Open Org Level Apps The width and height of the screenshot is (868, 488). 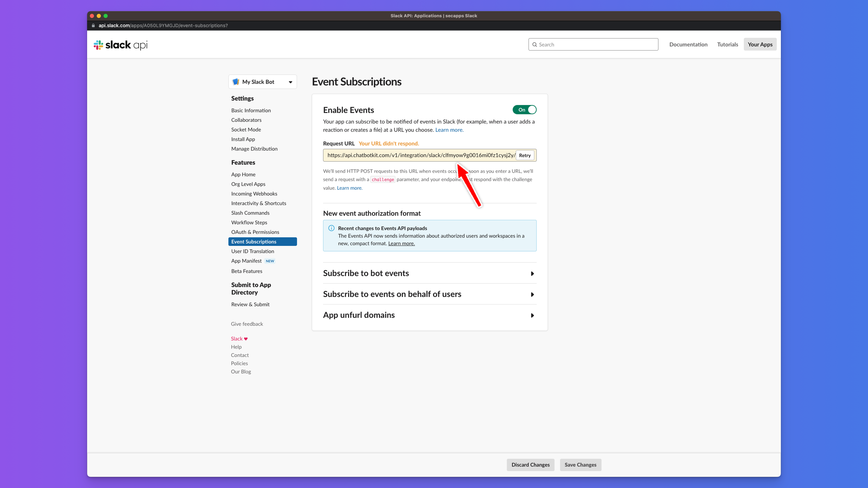tap(248, 184)
